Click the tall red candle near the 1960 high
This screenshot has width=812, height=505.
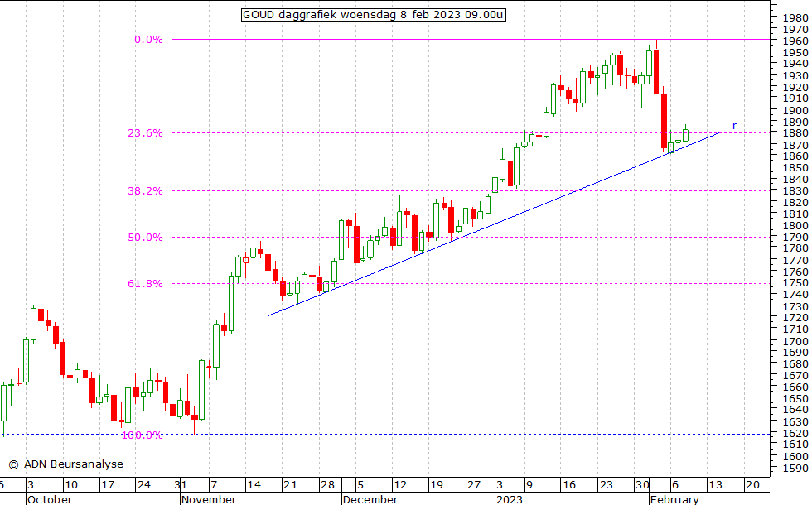[656, 71]
